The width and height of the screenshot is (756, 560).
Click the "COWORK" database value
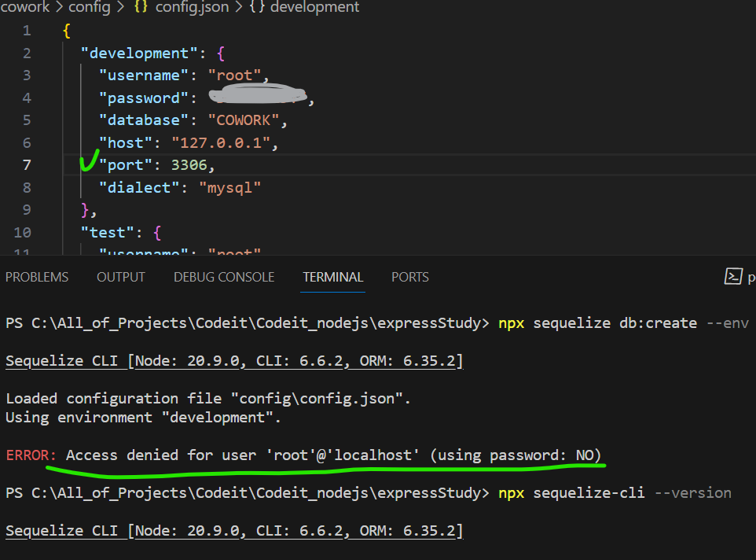coord(244,120)
